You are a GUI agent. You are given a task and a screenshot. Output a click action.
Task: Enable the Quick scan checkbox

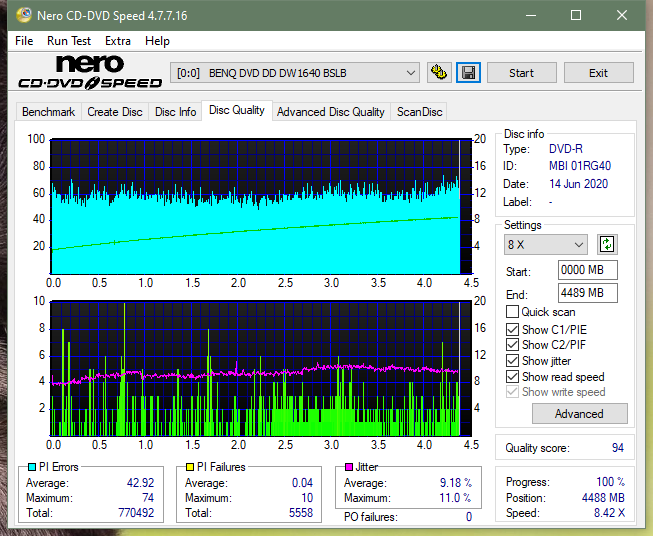[x=512, y=312]
